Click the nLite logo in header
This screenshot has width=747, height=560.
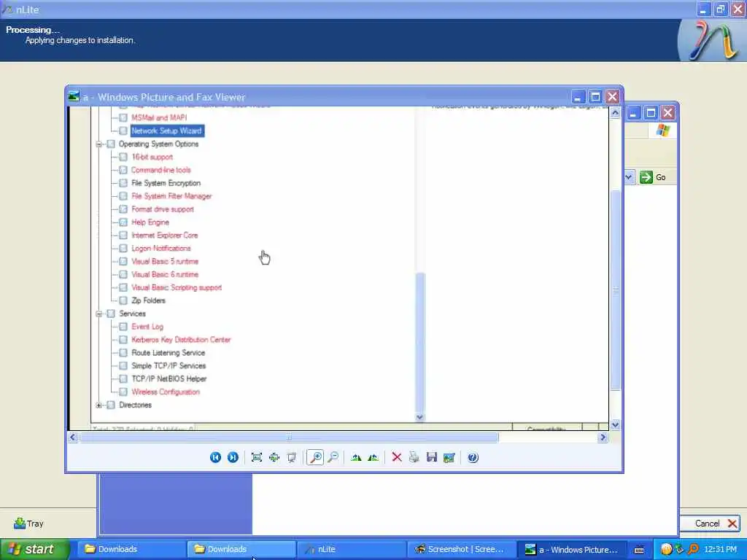712,41
